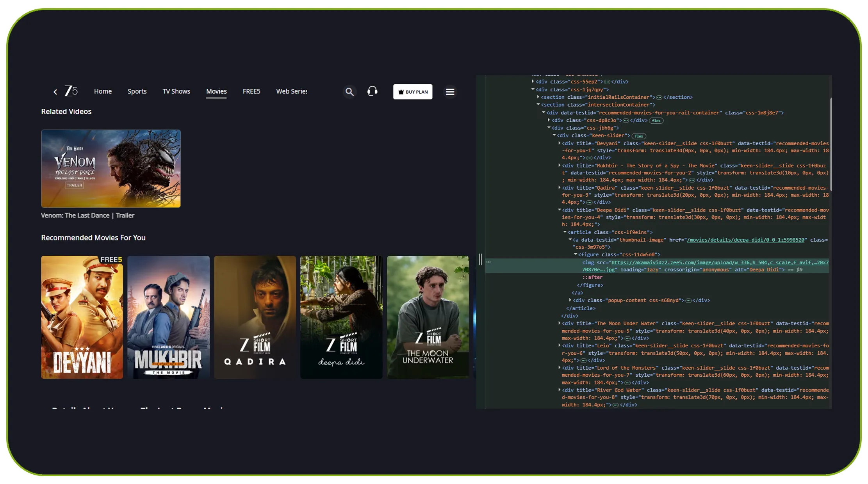Open the Web Series tab
The image size is (868, 484).
292,91
